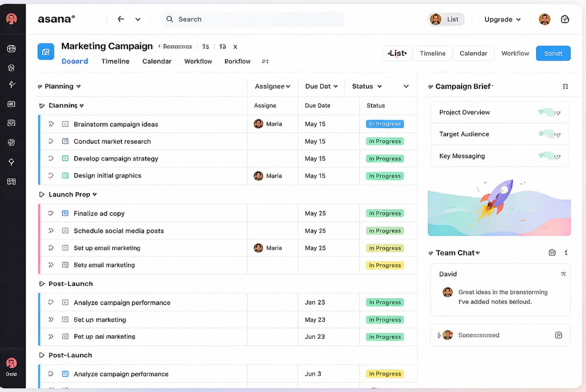
Task: Open the Worktlow tab
Action: [198, 62]
